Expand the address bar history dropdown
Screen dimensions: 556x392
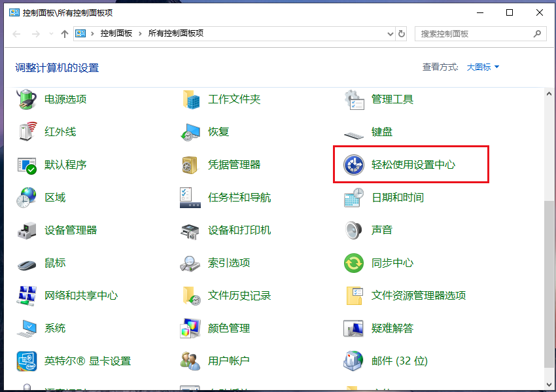pos(391,33)
